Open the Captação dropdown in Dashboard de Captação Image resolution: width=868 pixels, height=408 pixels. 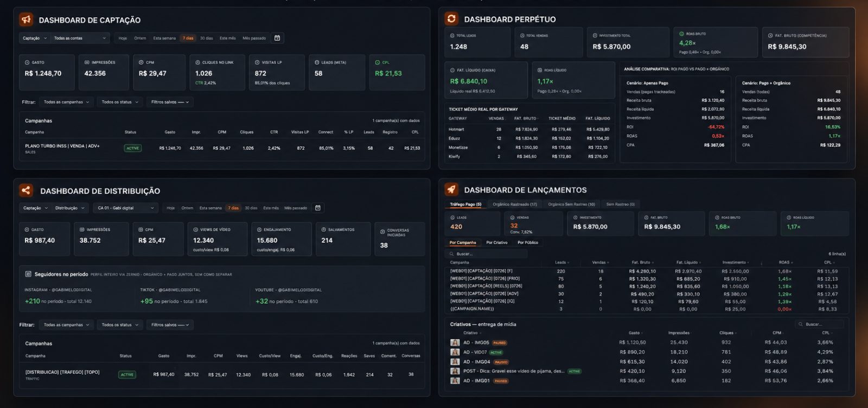click(x=35, y=38)
